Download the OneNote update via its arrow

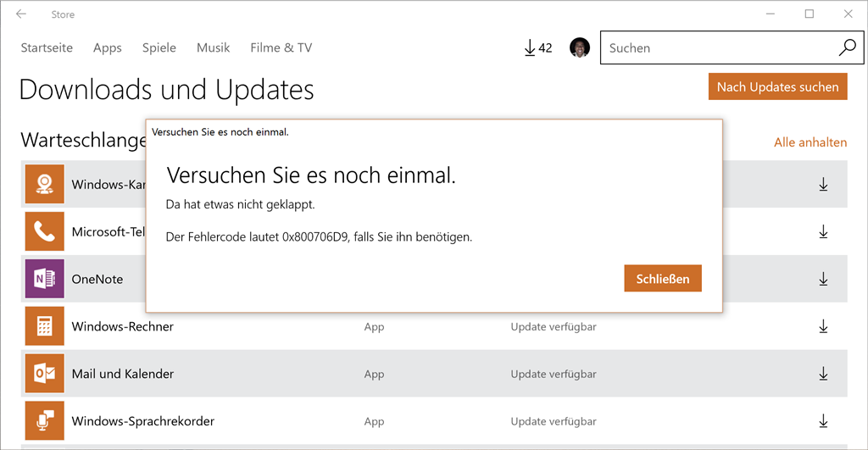(x=823, y=279)
